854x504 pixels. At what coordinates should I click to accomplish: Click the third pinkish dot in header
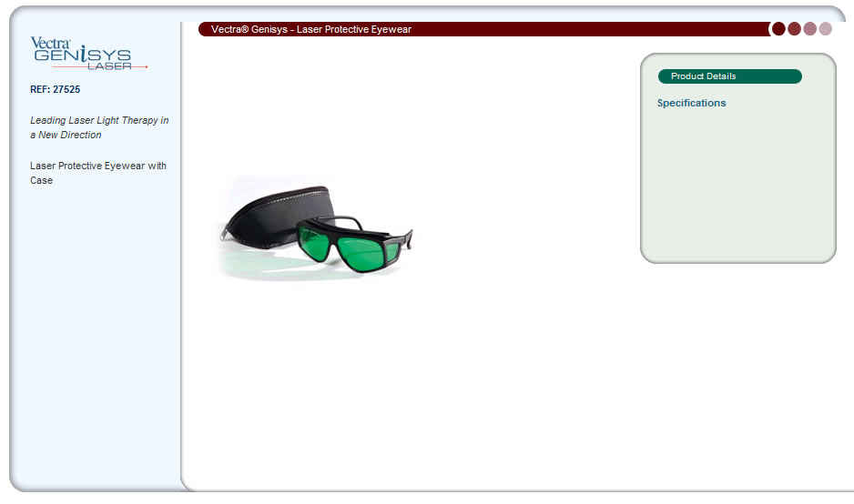tap(810, 29)
